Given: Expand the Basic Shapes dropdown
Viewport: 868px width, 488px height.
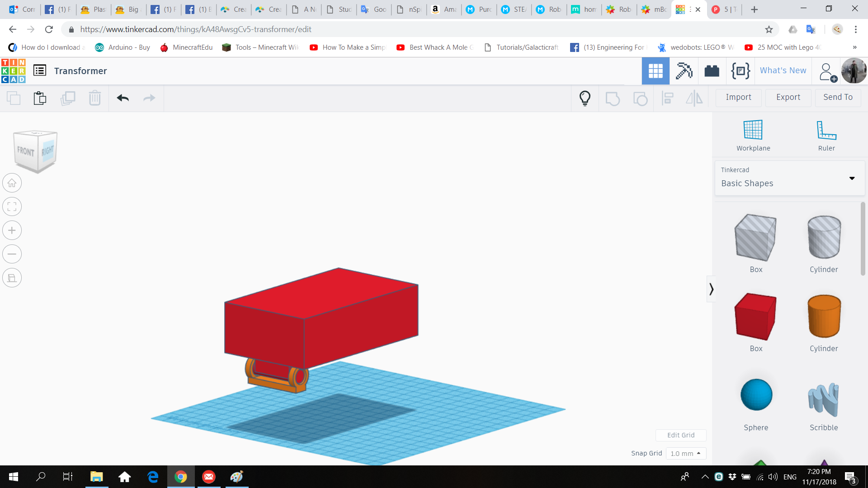Looking at the screenshot, I should [x=852, y=178].
